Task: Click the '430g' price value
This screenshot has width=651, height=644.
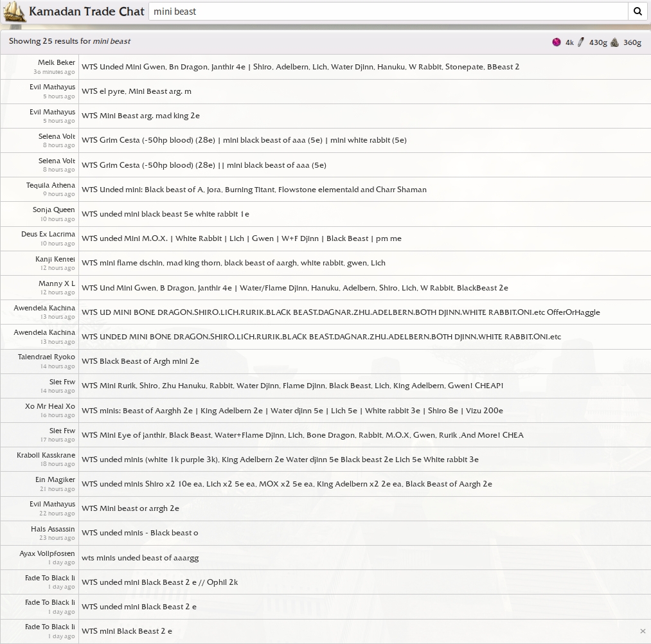Action: pyautogui.click(x=598, y=42)
